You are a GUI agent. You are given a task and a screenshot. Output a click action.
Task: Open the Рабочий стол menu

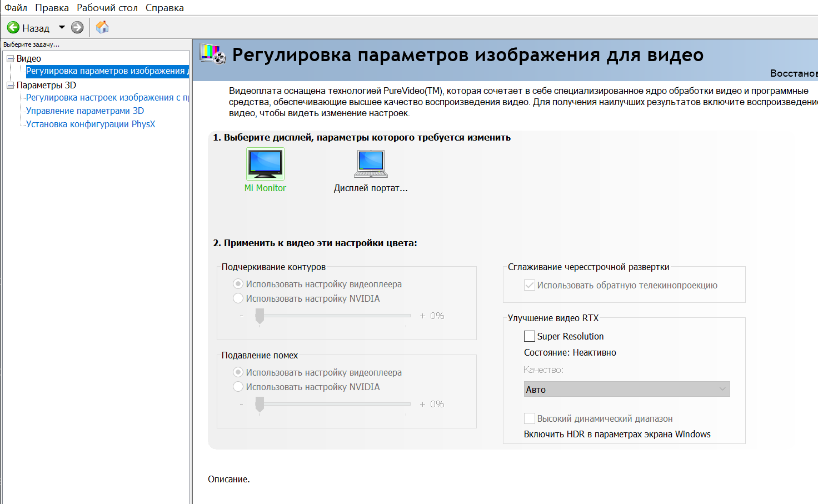click(107, 8)
